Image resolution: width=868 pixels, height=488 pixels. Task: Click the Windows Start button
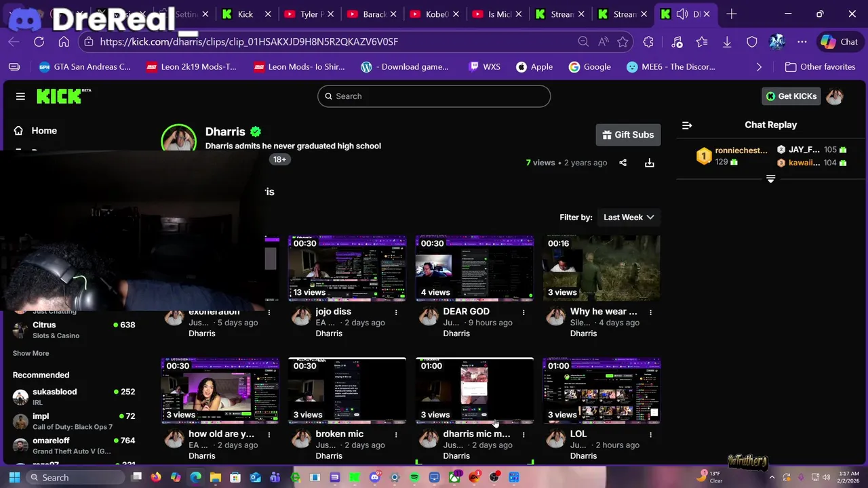[14, 477]
